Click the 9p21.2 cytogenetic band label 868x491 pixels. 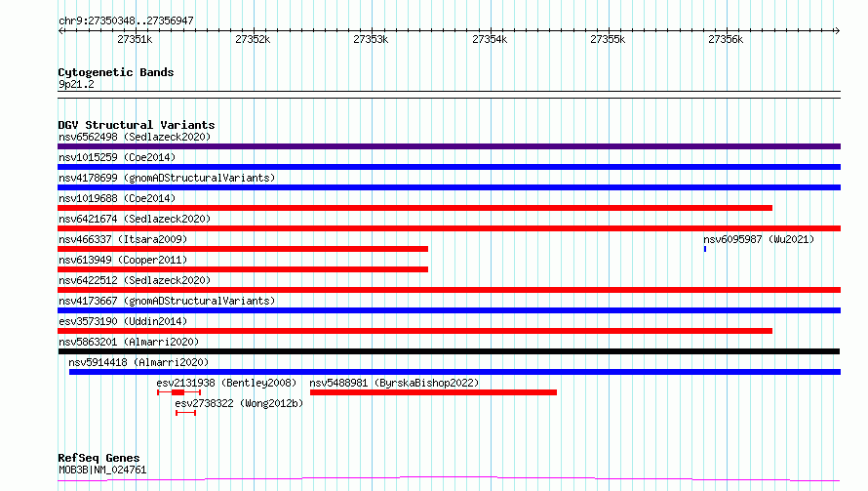point(76,84)
